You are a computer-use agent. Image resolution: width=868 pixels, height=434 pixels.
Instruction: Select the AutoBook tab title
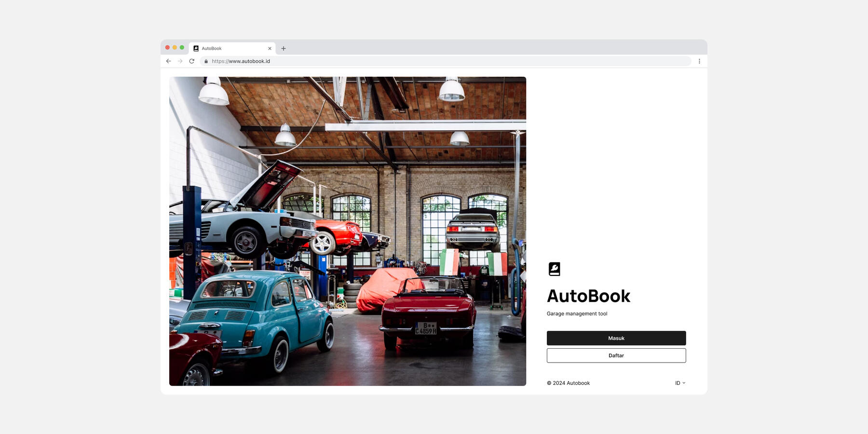point(212,48)
